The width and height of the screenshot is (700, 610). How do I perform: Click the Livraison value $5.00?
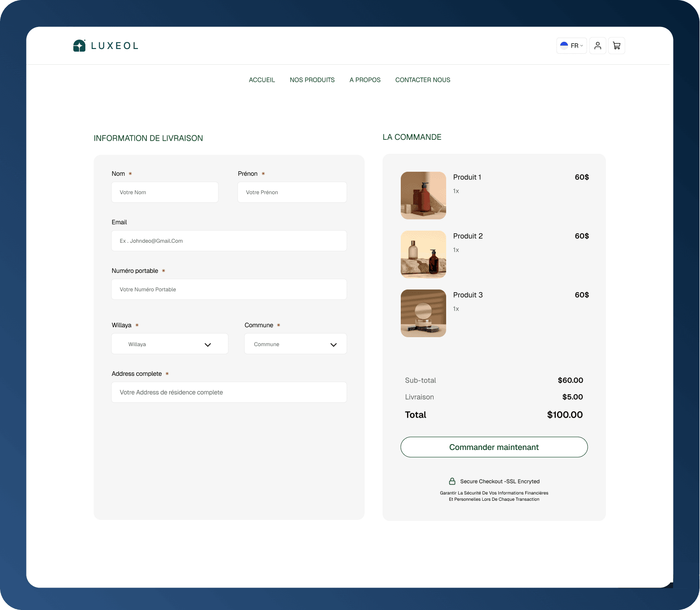click(x=573, y=397)
